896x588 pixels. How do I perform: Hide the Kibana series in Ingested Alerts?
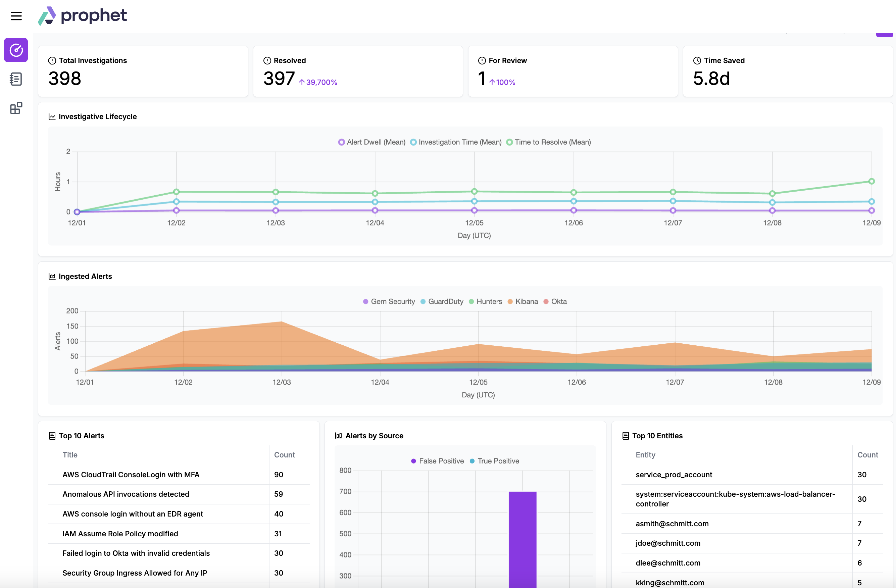(523, 301)
